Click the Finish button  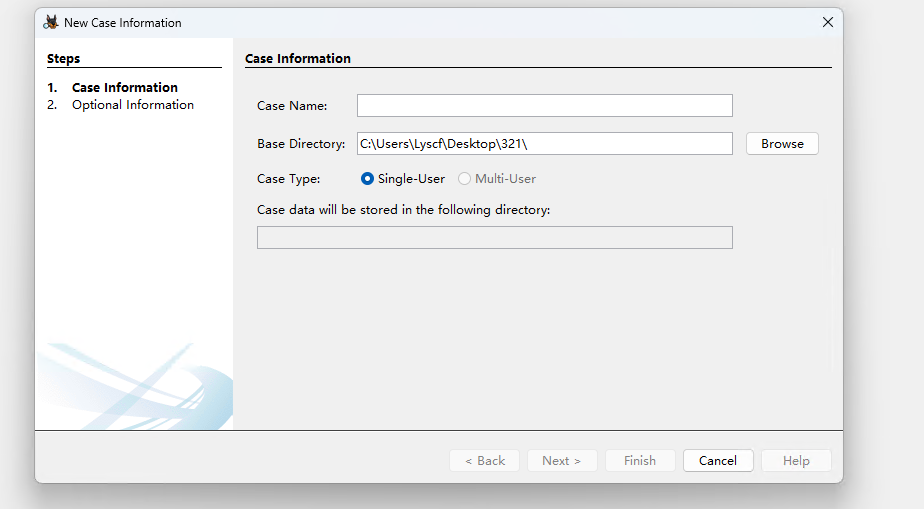pos(640,461)
